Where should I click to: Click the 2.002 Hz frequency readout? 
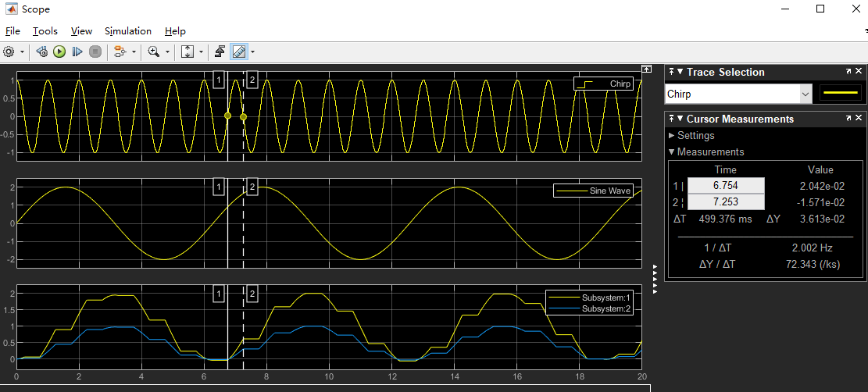click(x=813, y=248)
